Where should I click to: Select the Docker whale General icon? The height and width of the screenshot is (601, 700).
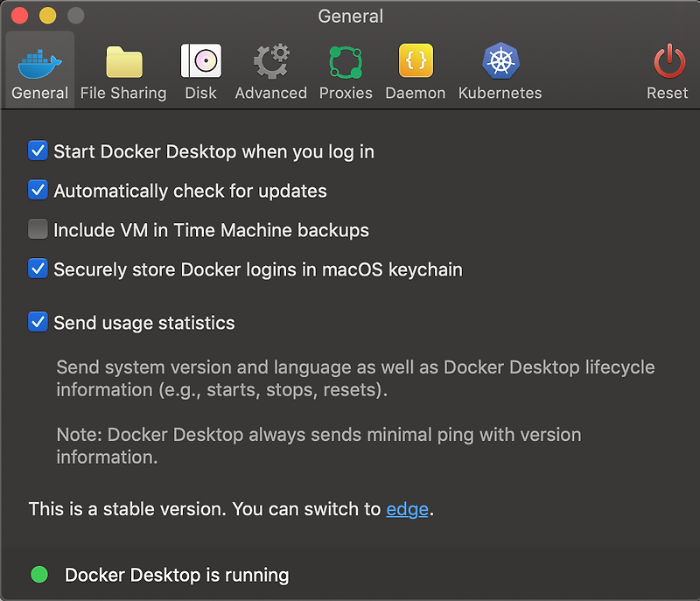[x=38, y=63]
